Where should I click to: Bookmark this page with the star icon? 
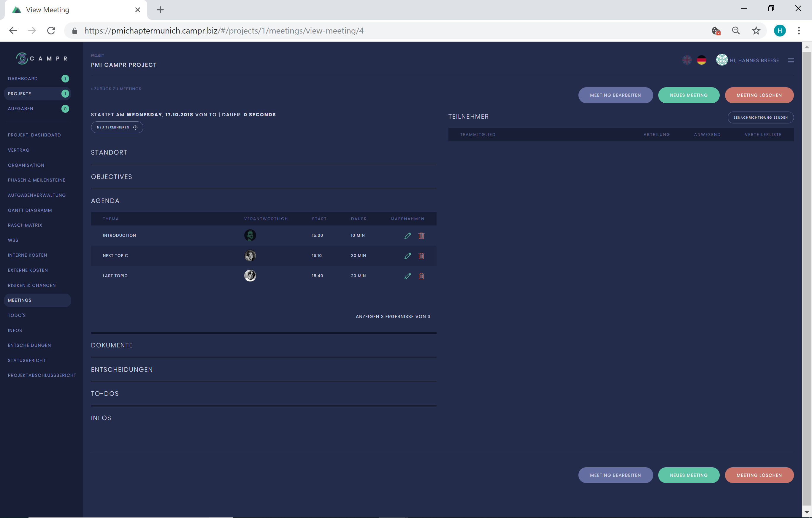tap(756, 31)
